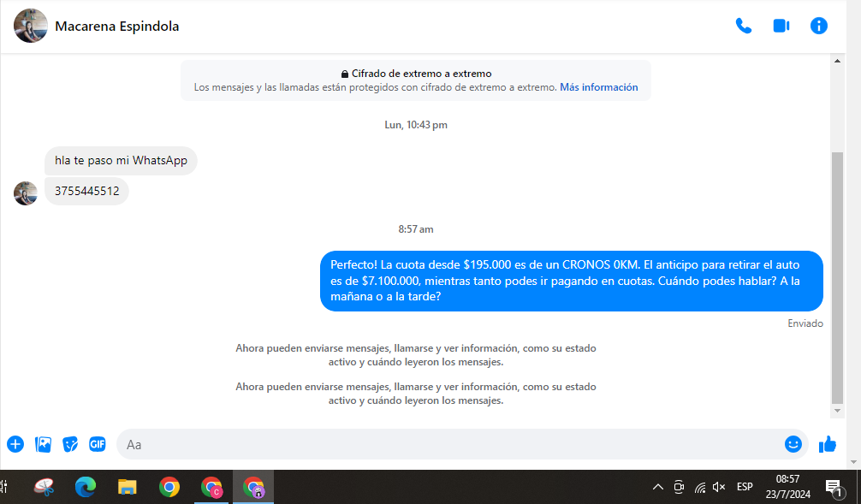Launch Microsoft Edge from the taskbar
Image resolution: width=861 pixels, height=504 pixels.
(x=86, y=487)
